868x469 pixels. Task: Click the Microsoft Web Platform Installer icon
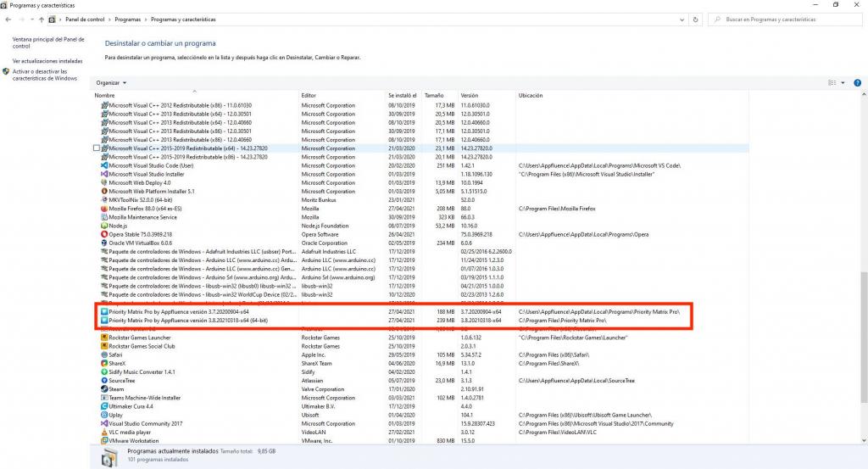[104, 192]
